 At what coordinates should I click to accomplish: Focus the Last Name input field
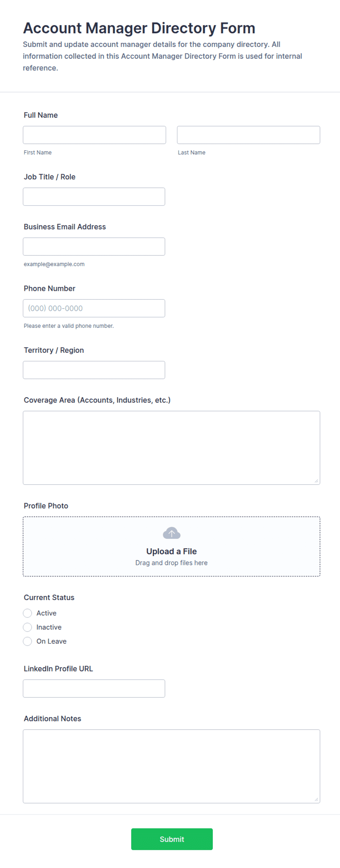coord(249,135)
